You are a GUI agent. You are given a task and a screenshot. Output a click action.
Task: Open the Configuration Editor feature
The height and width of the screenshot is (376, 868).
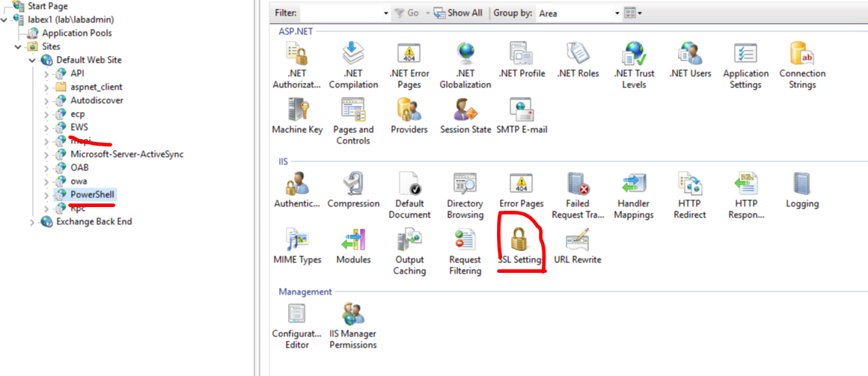[297, 326]
